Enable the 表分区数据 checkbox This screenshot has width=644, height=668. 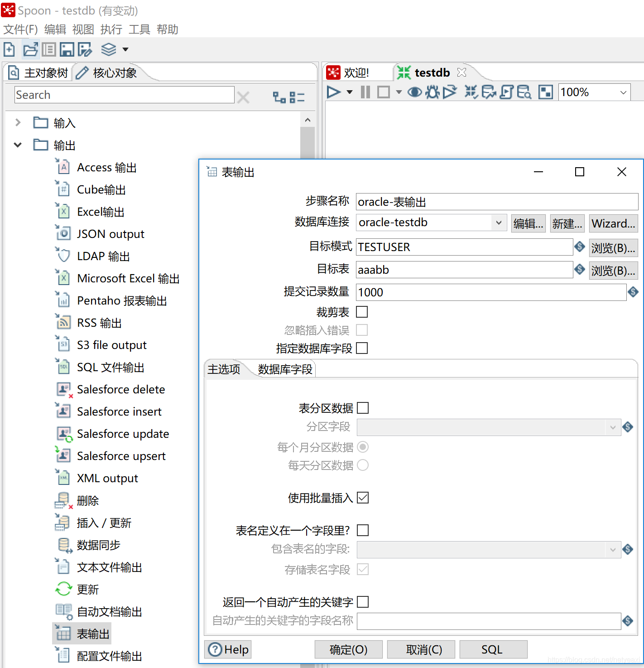tap(363, 408)
